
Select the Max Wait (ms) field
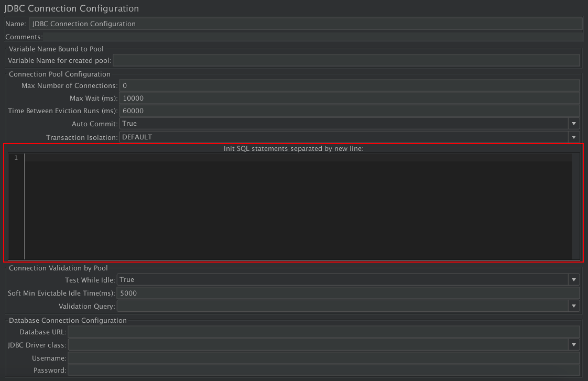(349, 98)
